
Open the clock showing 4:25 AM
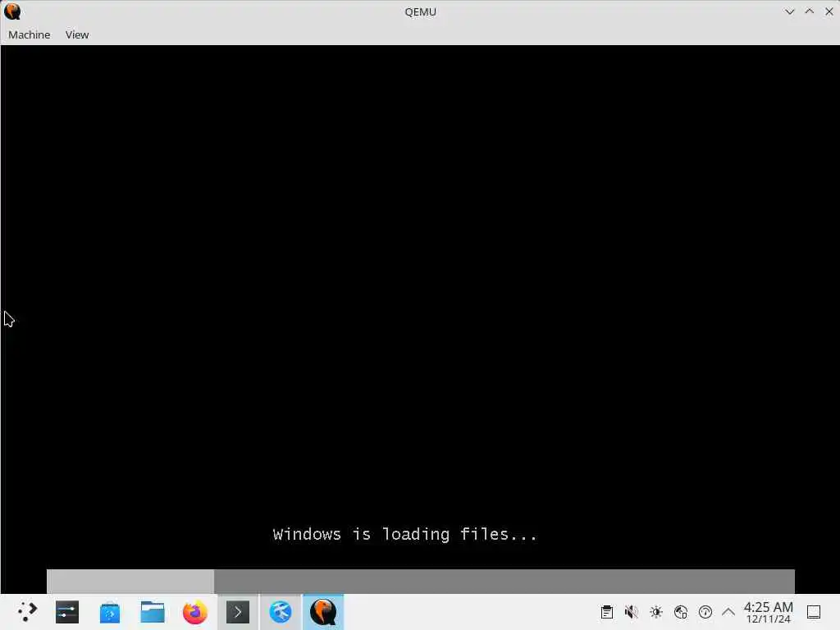768,612
